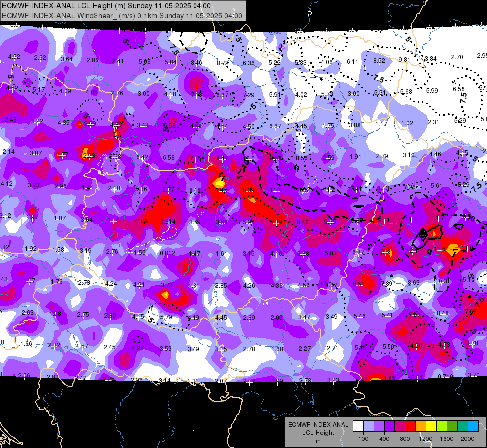This screenshot has height=448, width=487.
Task: Click the white legend color box
Action: [358, 426]
